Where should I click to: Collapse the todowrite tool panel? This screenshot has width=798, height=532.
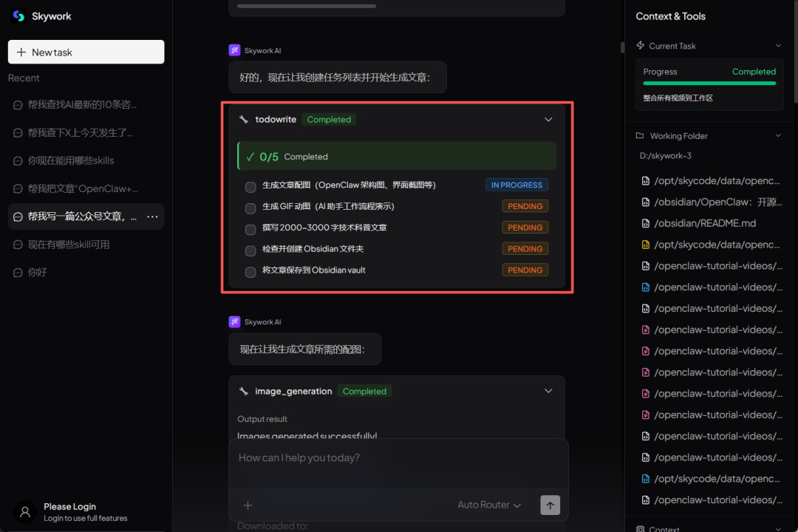point(548,120)
